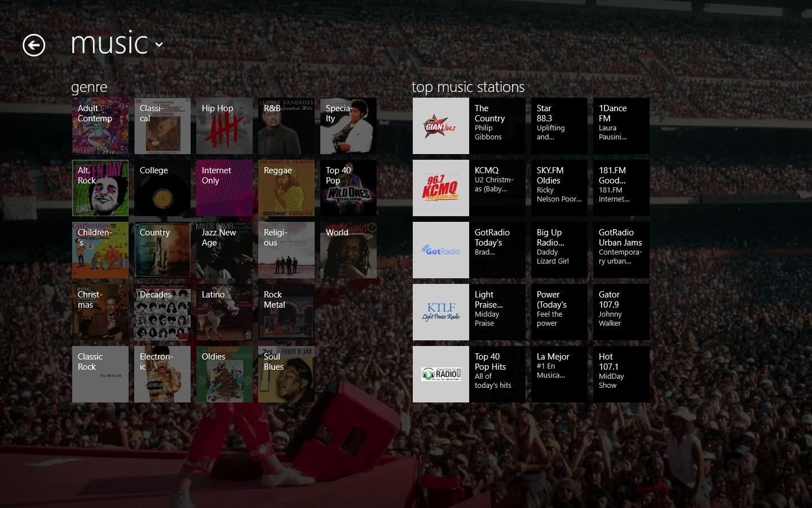Select the Hip Hop genre tile

[224, 126]
